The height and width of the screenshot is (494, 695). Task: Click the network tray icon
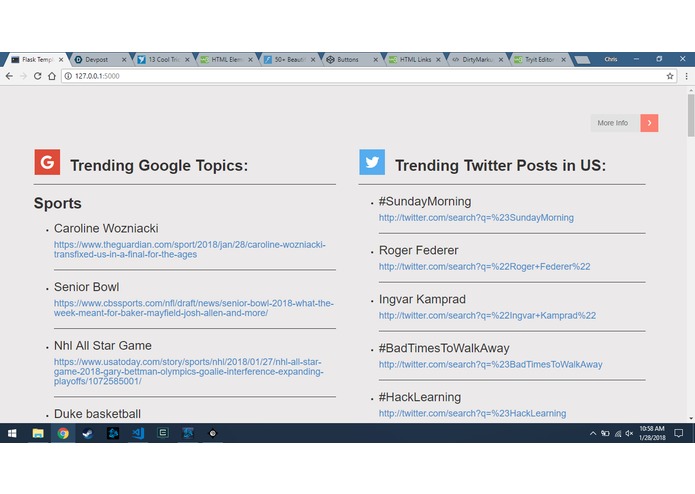[617, 433]
